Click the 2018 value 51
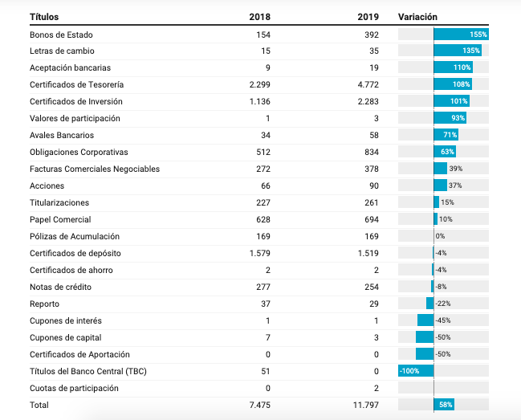This screenshot has height=420, width=521. (x=266, y=372)
